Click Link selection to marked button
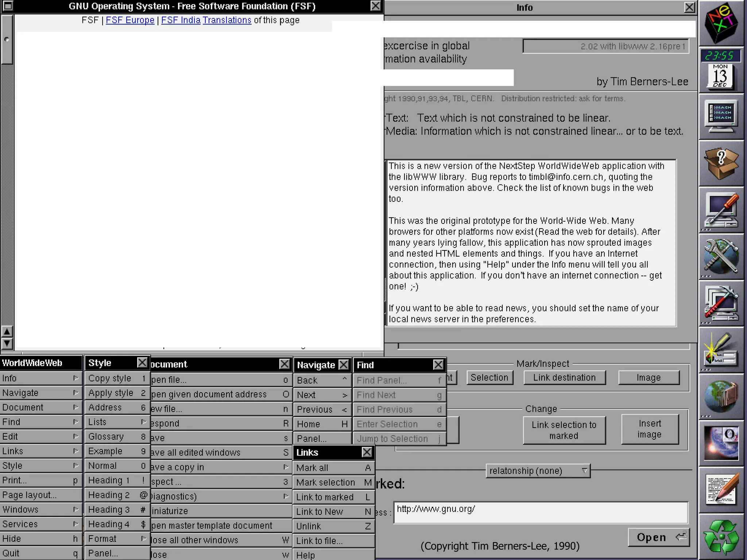This screenshot has height=560, width=747. click(564, 430)
